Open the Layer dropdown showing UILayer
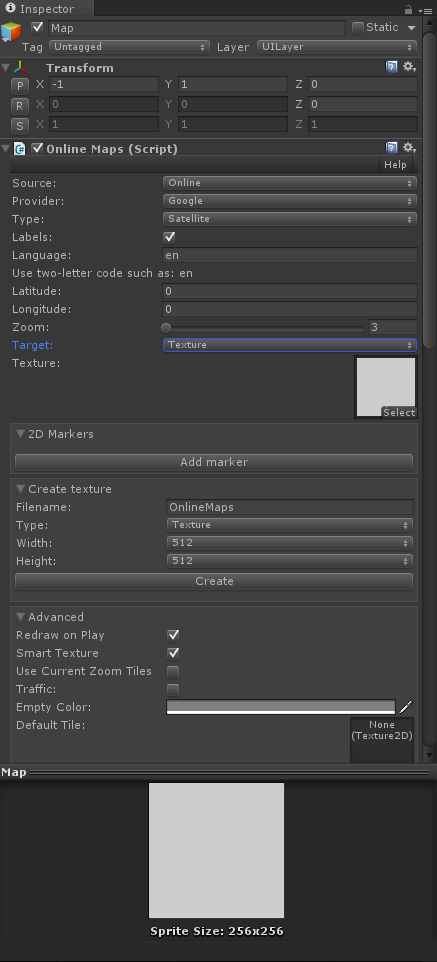The width and height of the screenshot is (437, 962). click(337, 47)
